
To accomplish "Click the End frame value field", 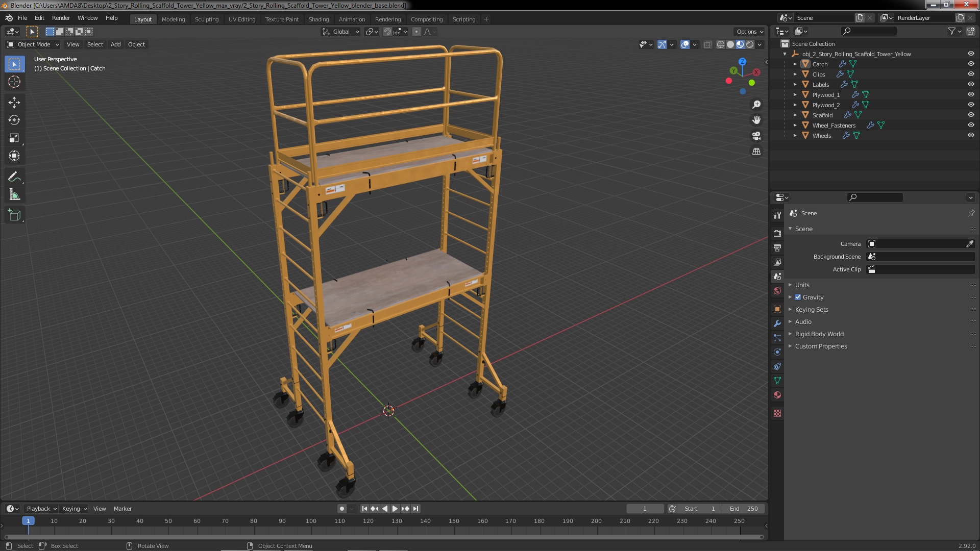I will click(744, 509).
